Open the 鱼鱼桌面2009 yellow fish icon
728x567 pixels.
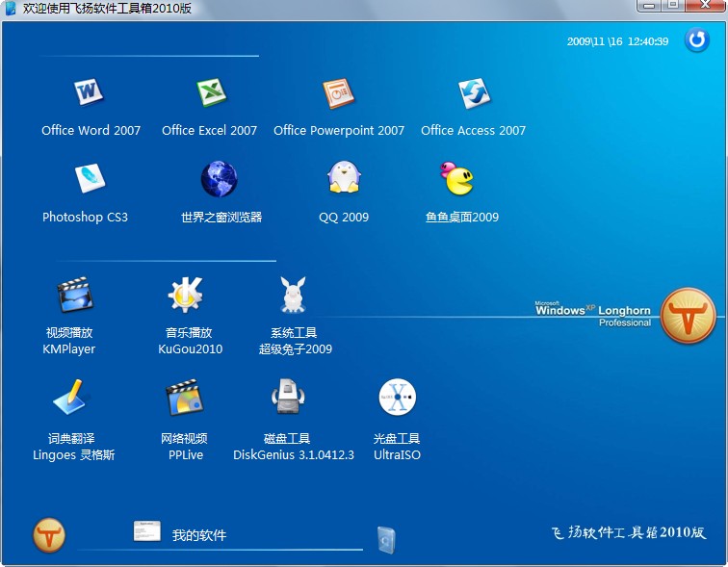pyautogui.click(x=456, y=178)
